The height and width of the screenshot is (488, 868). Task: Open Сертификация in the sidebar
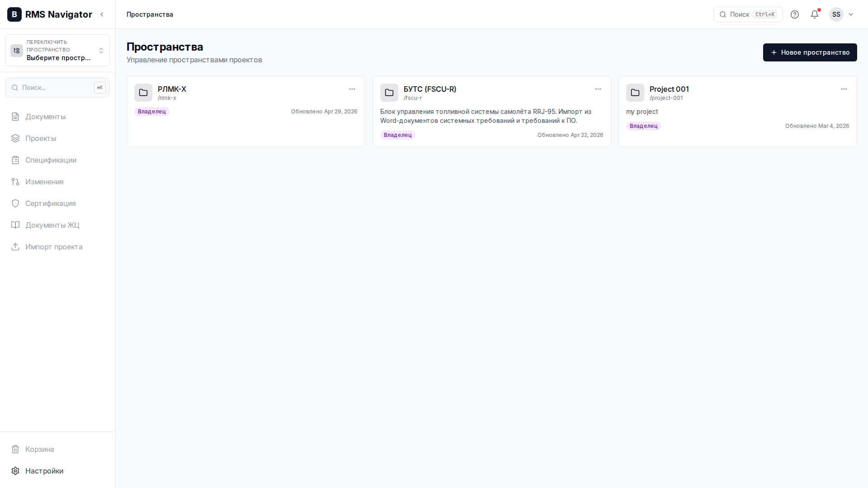point(57,203)
